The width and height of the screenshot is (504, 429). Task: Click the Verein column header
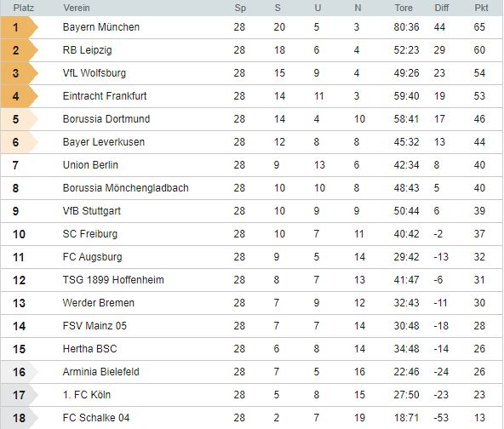77,8
